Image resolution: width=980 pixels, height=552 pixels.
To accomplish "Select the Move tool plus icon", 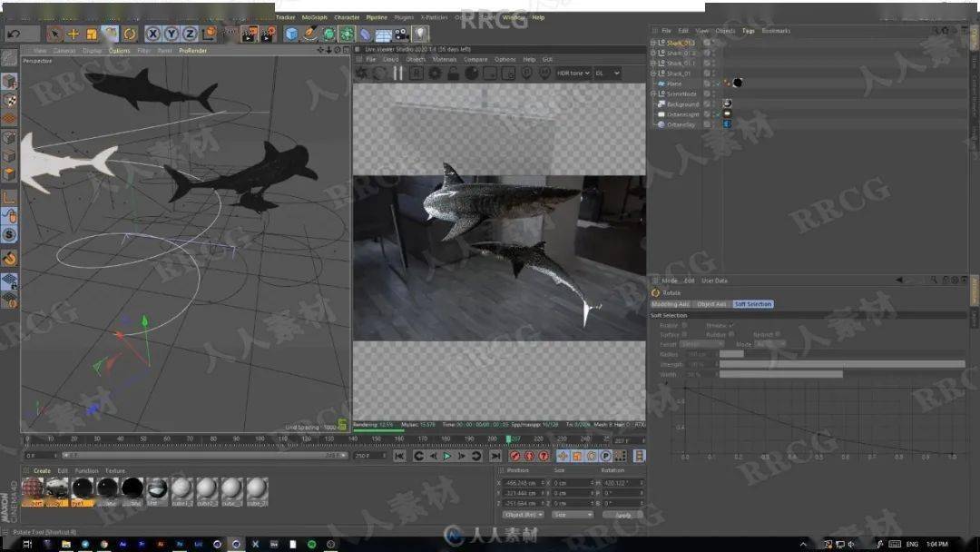I will [x=73, y=34].
